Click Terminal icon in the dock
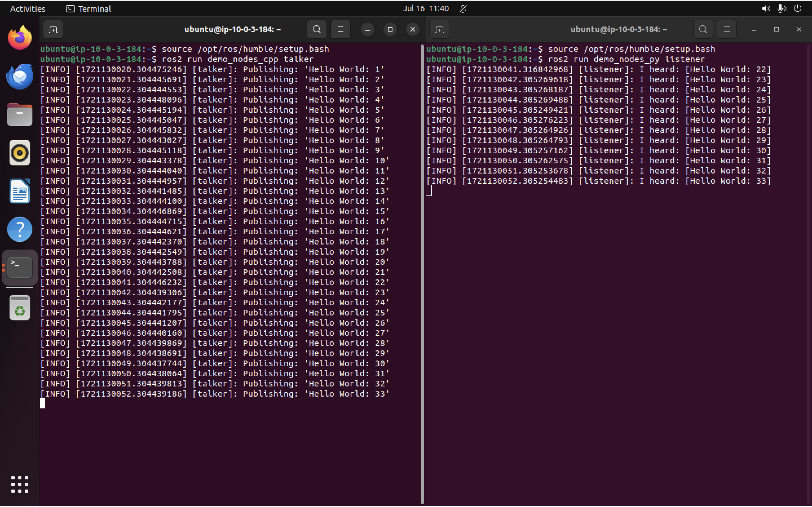Viewport: 812px width, 507px height. [19, 268]
